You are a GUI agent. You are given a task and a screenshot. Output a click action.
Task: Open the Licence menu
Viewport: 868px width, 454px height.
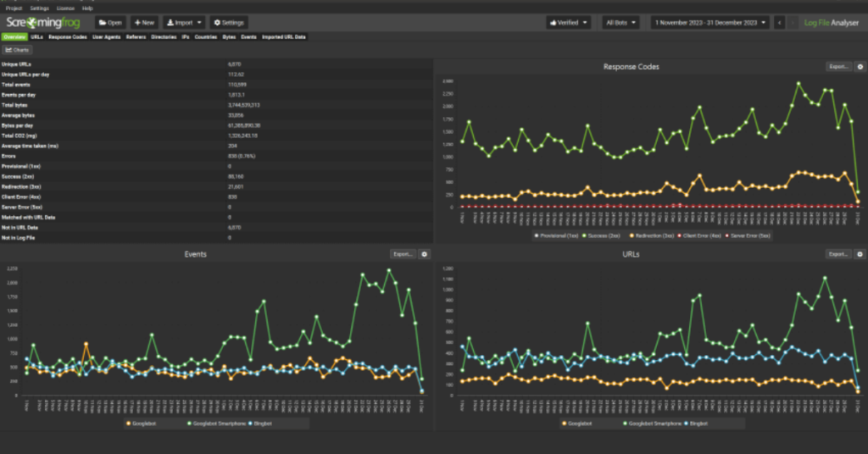click(x=65, y=8)
